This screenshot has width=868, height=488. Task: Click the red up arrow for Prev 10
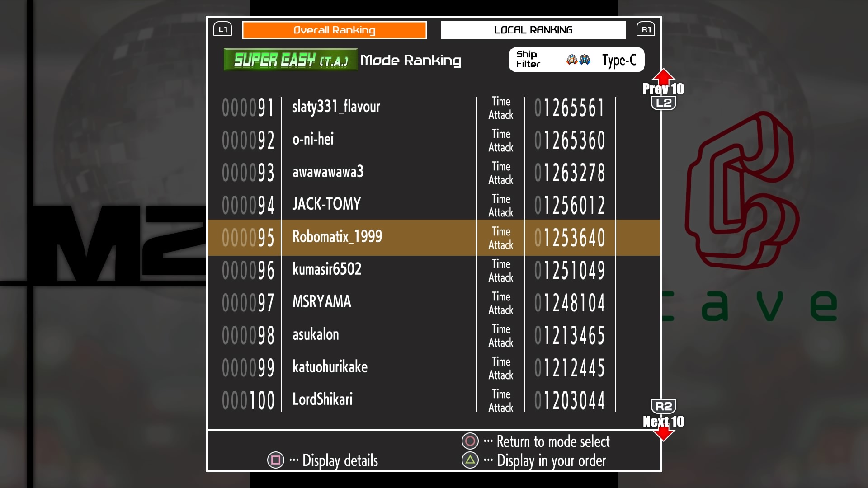tap(663, 76)
